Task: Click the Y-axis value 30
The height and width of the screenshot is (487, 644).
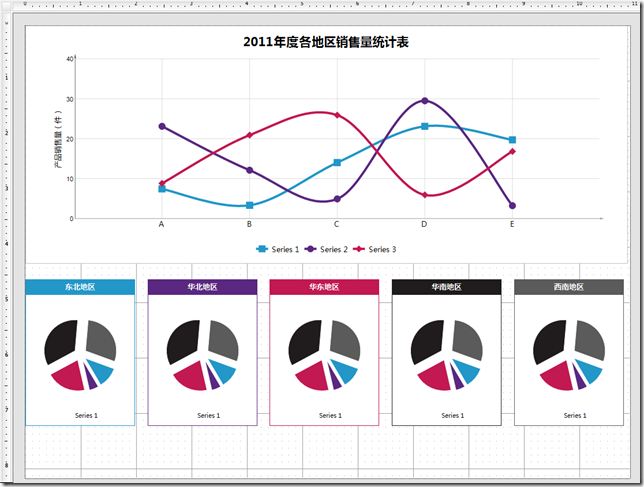Action: click(x=69, y=99)
